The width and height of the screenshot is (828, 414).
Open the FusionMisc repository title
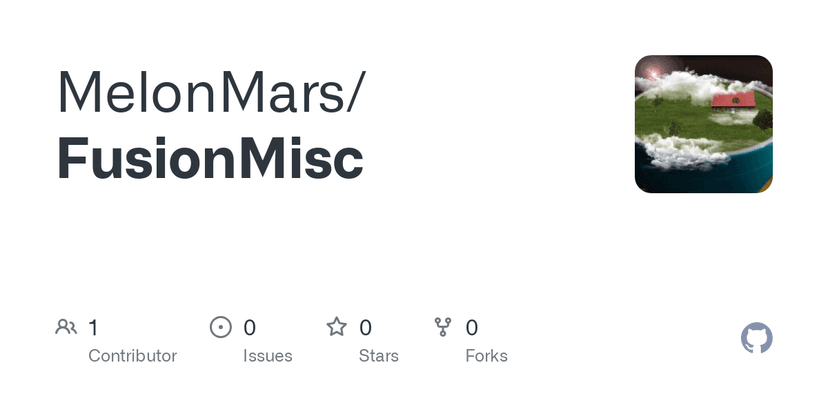pyautogui.click(x=210, y=158)
